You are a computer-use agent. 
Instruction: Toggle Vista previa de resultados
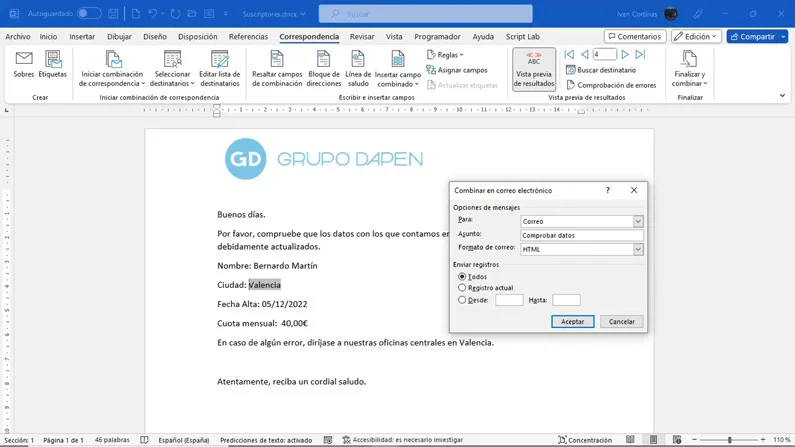click(534, 69)
